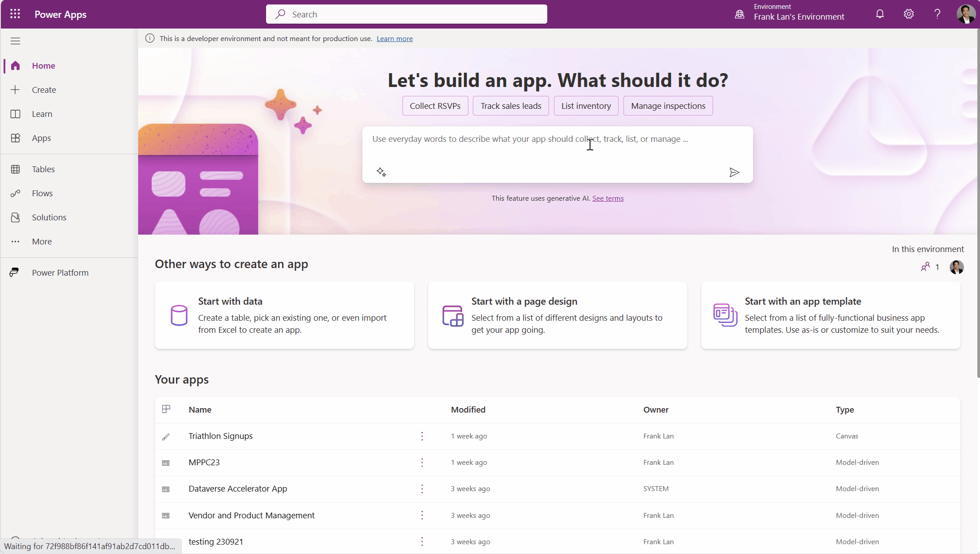Screen dimensions: 980x554
Task: Open the three-dot menu for MPPC23
Action: [422, 463]
